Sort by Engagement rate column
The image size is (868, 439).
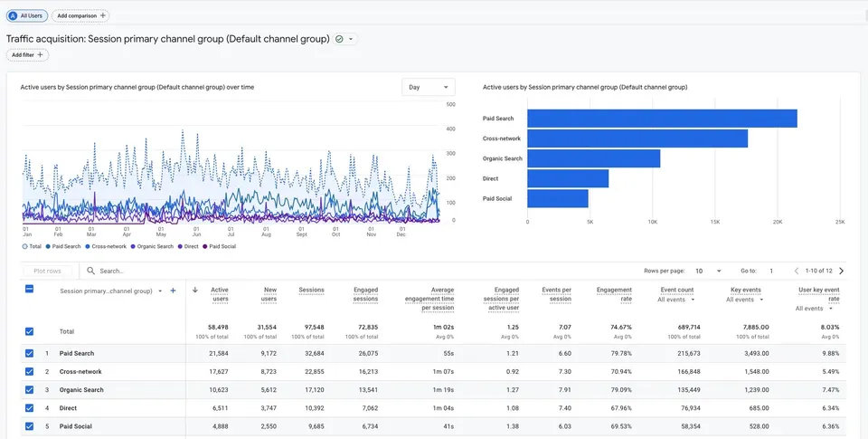click(x=614, y=294)
